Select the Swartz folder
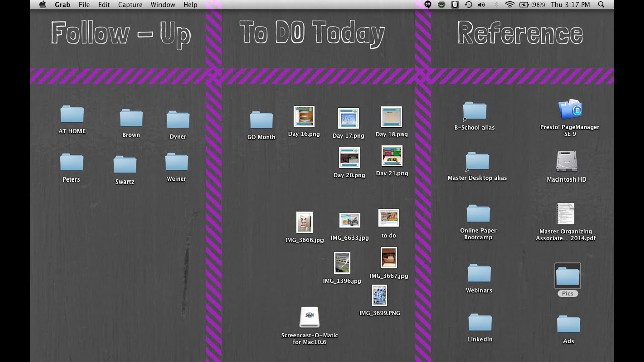Image resolution: width=644 pixels, height=362 pixels. tap(125, 165)
